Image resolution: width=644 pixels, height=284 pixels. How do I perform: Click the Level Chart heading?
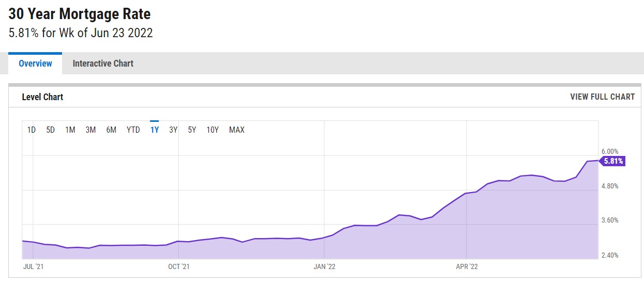pyautogui.click(x=42, y=97)
